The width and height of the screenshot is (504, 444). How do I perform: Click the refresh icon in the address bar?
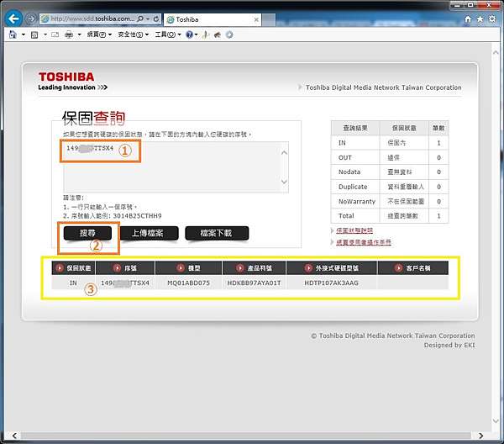click(156, 19)
